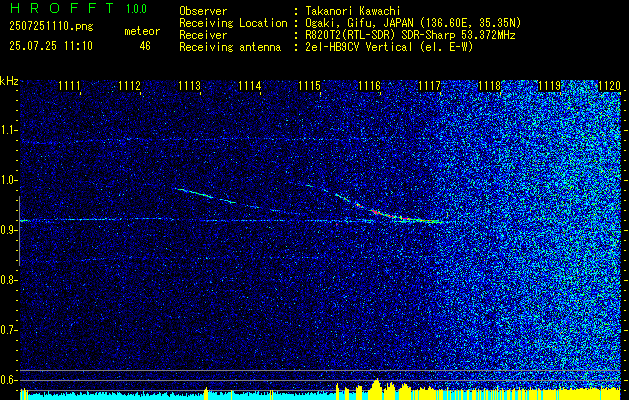Click the 0.9 frequency axis label
The width and height of the screenshot is (629, 400).
(x=8, y=230)
